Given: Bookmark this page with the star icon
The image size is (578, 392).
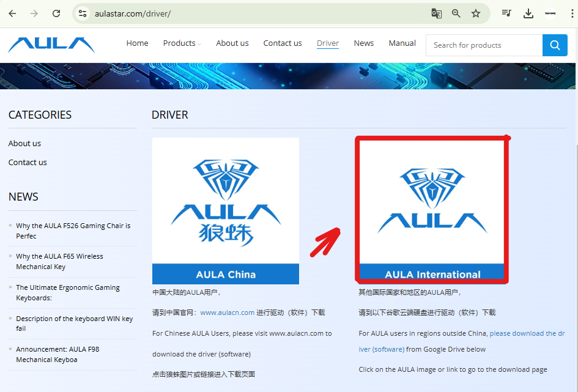Looking at the screenshot, I should (x=476, y=13).
